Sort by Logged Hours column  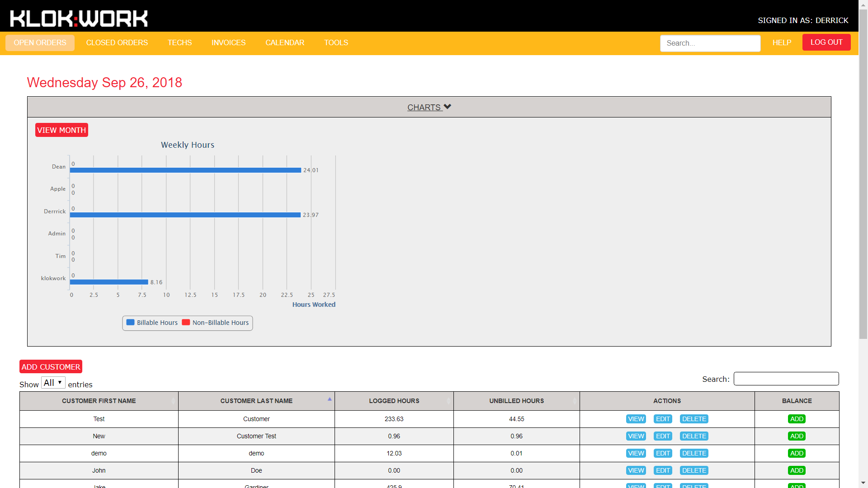point(394,401)
